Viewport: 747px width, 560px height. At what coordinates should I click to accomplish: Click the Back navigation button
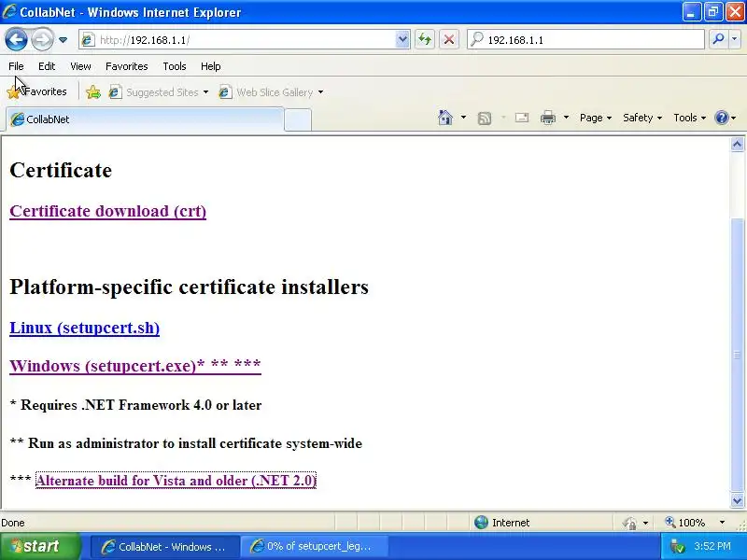click(16, 39)
